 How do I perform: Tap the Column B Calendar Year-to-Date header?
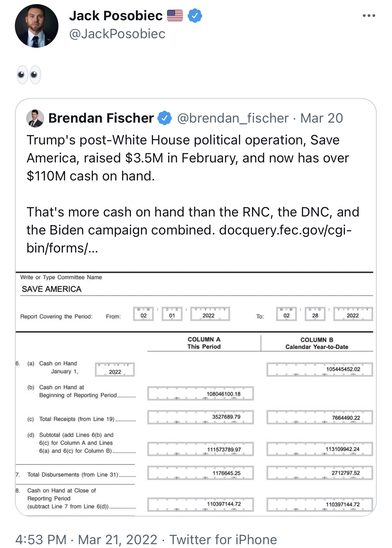coord(317,343)
